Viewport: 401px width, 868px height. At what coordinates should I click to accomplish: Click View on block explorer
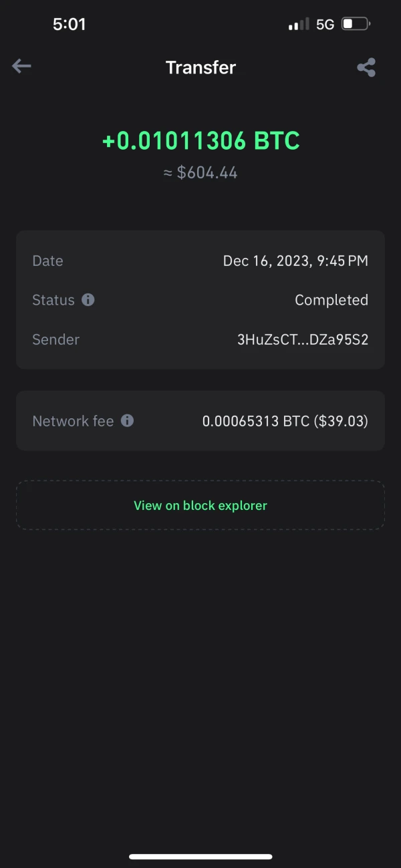(x=200, y=506)
